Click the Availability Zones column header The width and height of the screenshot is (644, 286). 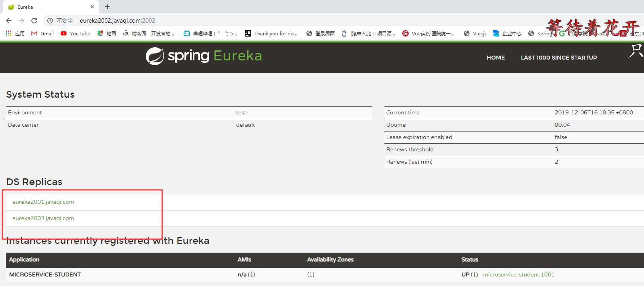330,259
